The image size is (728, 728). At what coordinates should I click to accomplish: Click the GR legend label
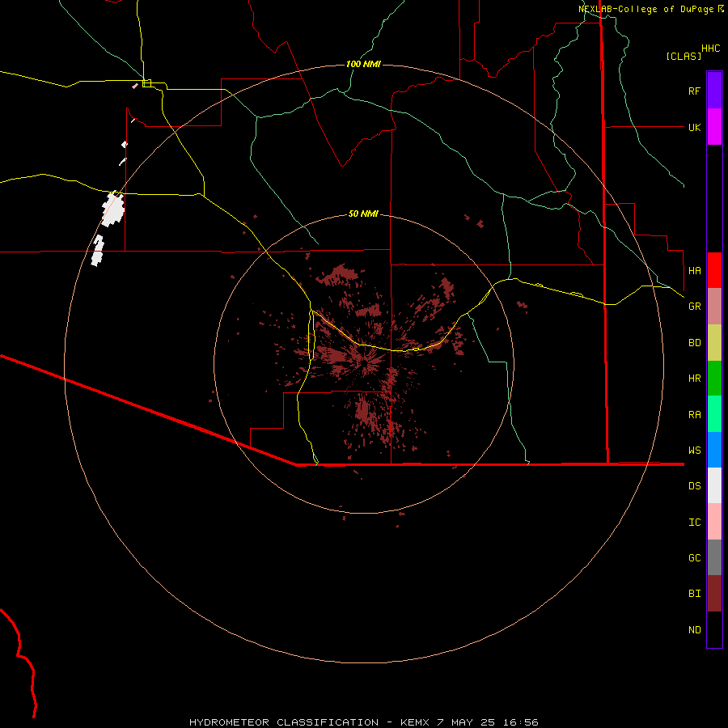(694, 307)
